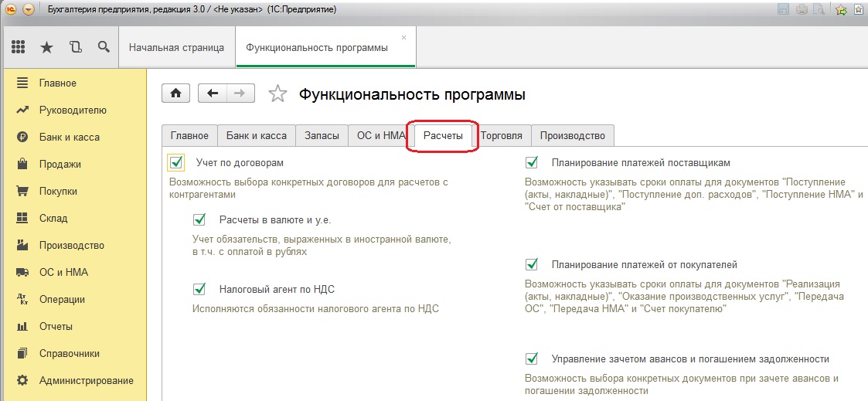The image size is (868, 401).
Task: Toggle Планирование платежей от покупателей checkbox
Action: click(x=532, y=264)
